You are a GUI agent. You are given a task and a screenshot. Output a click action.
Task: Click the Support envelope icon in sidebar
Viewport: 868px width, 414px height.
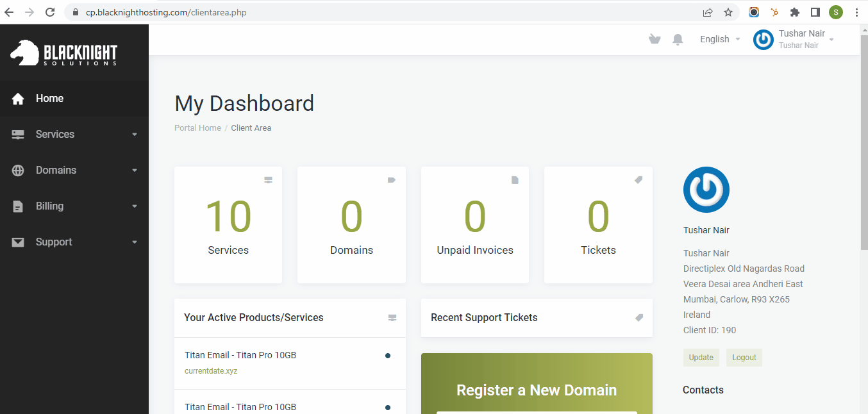[18, 242]
